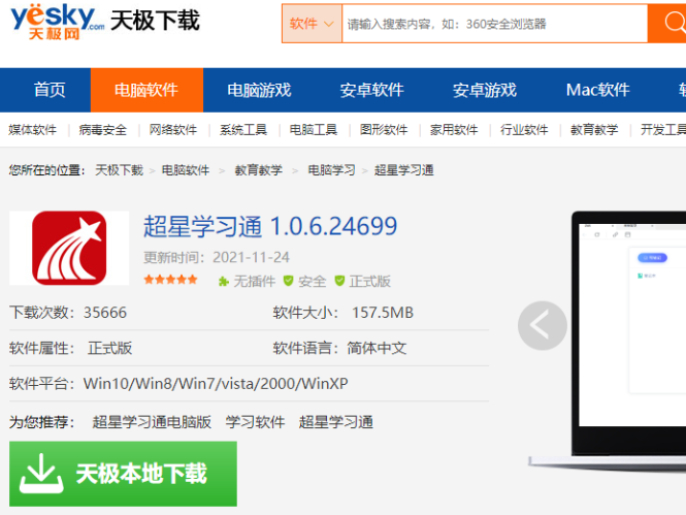The height and width of the screenshot is (515, 686).
Task: Open the 电脑游戏 navigation tab
Action: (x=259, y=90)
